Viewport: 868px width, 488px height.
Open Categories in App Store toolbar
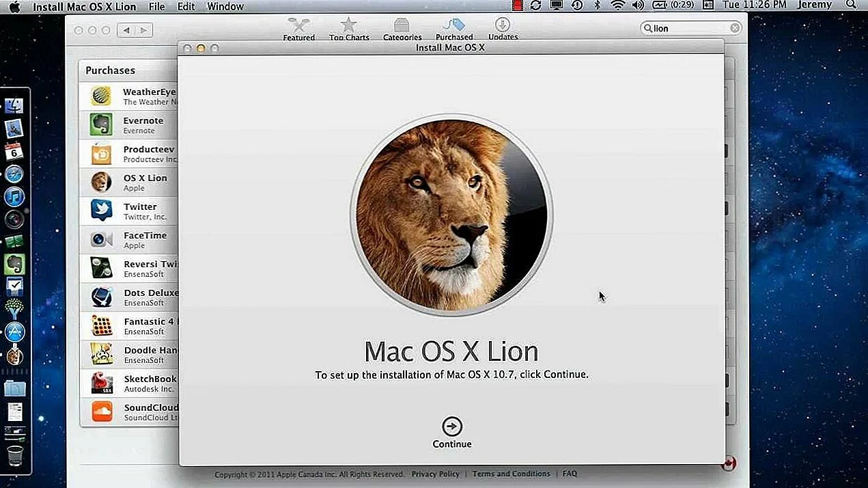(x=402, y=29)
